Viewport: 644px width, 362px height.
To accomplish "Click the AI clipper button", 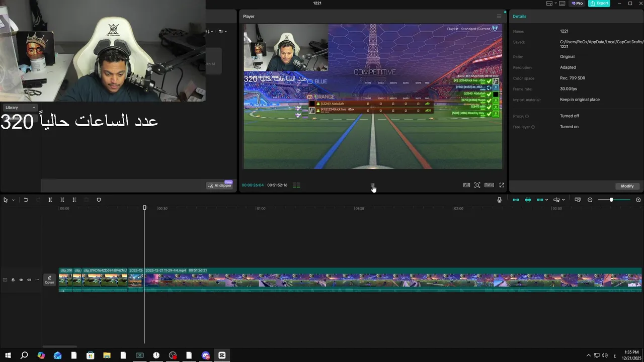I will [219, 185].
